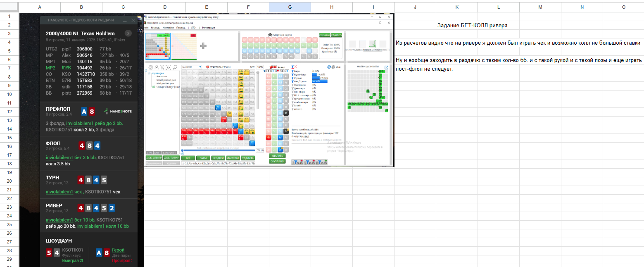
Task: Click the МАСТЕВЫЕ range button
Action: [233, 157]
